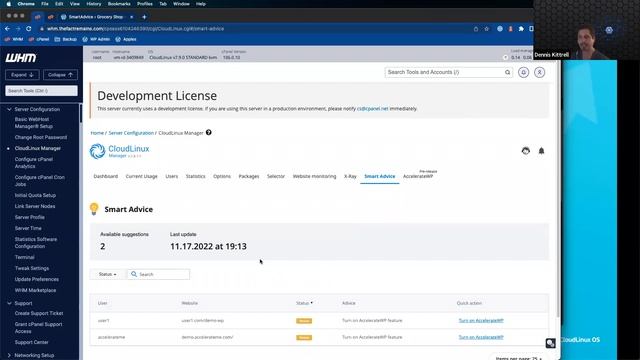640x360 pixels.
Task: Click the Smart Advice lightbulb icon
Action: 94,209
